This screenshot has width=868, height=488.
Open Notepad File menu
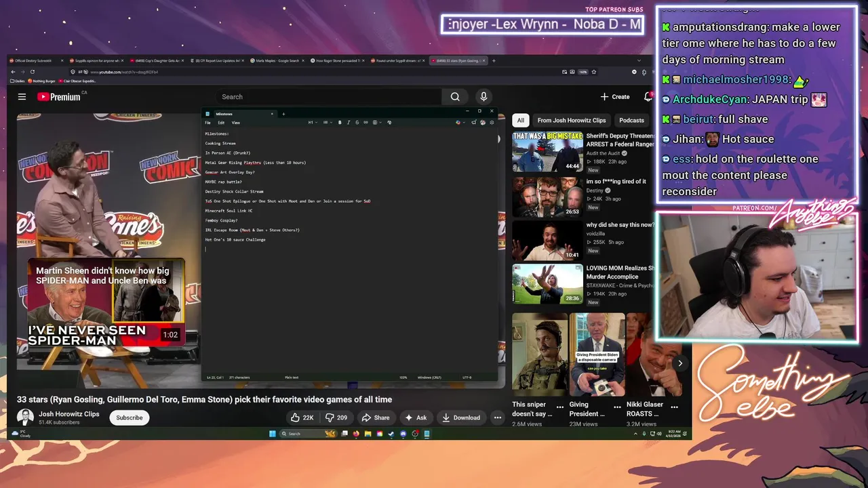pos(208,123)
